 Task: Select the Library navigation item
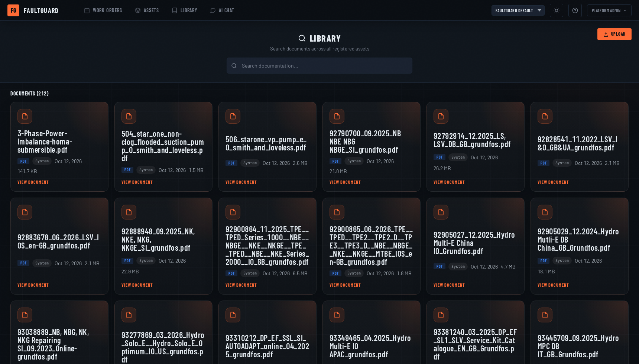(184, 10)
